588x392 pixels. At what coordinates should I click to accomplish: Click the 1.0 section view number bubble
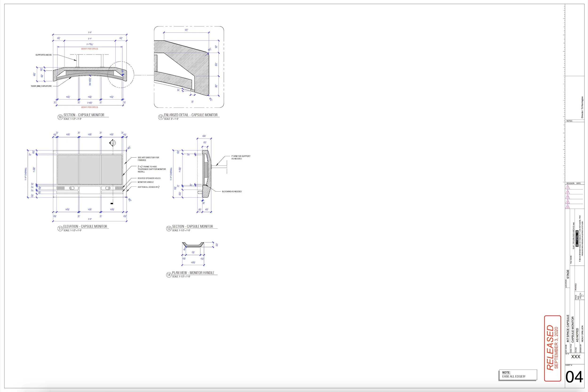coord(60,117)
